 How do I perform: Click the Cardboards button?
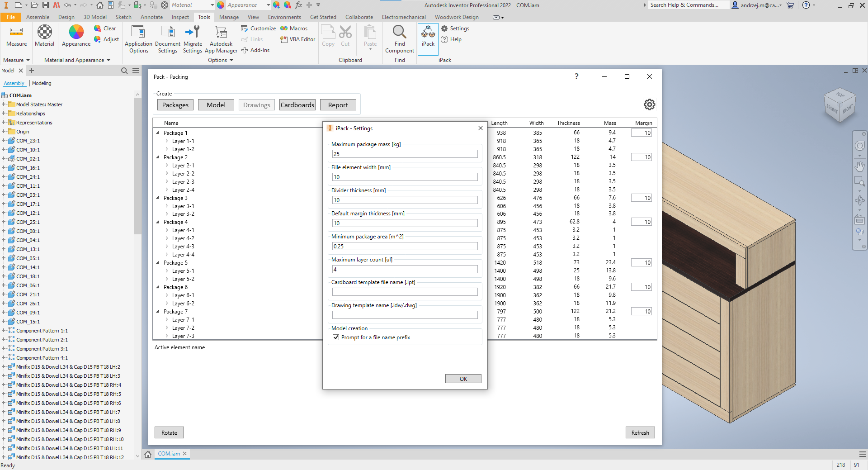pyautogui.click(x=297, y=105)
